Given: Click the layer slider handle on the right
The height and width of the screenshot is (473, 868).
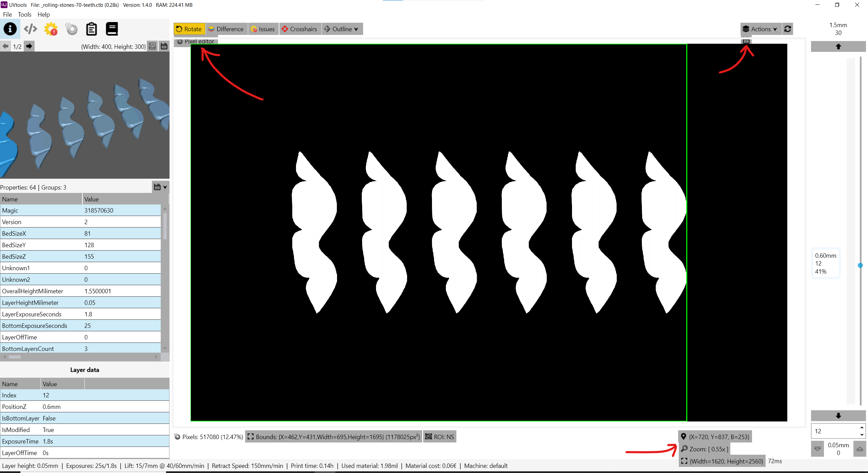Looking at the screenshot, I should (x=861, y=265).
